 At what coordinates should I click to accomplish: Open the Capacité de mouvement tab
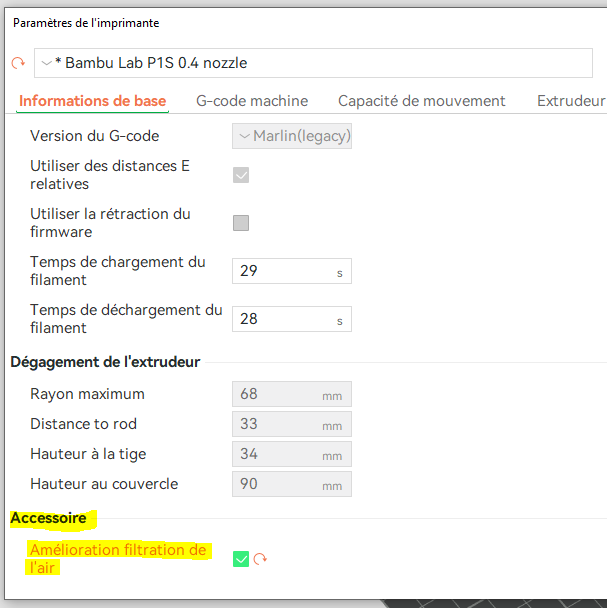(422, 101)
